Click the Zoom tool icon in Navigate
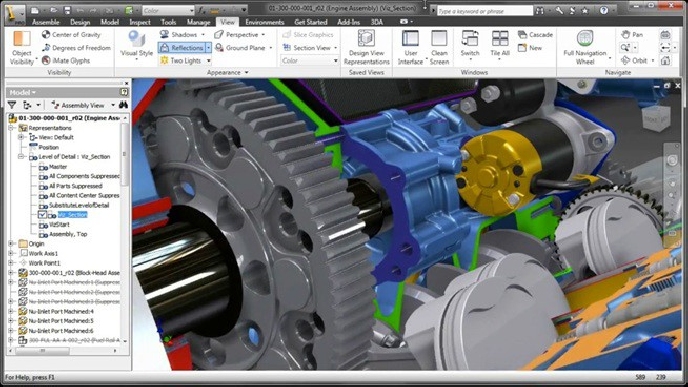 pyautogui.click(x=625, y=47)
